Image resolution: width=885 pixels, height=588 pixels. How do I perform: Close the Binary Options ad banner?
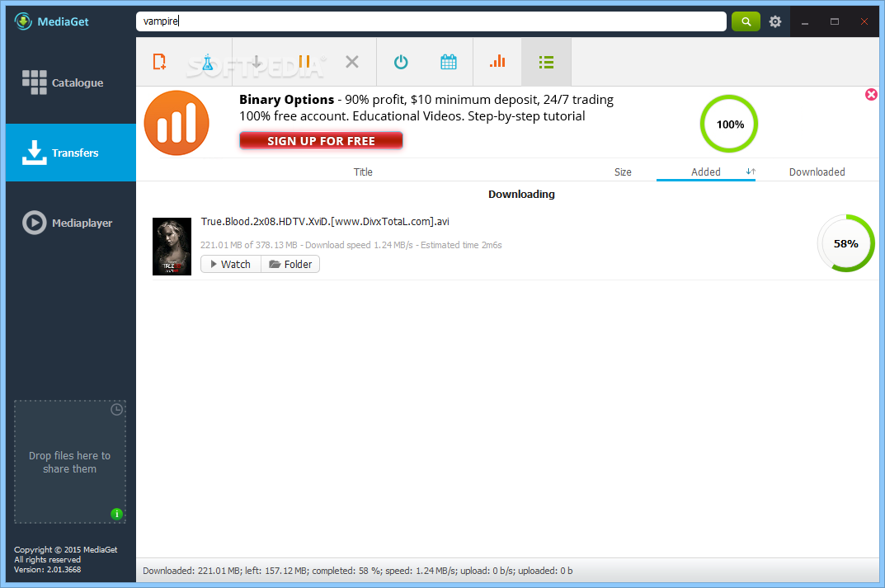[x=871, y=94]
